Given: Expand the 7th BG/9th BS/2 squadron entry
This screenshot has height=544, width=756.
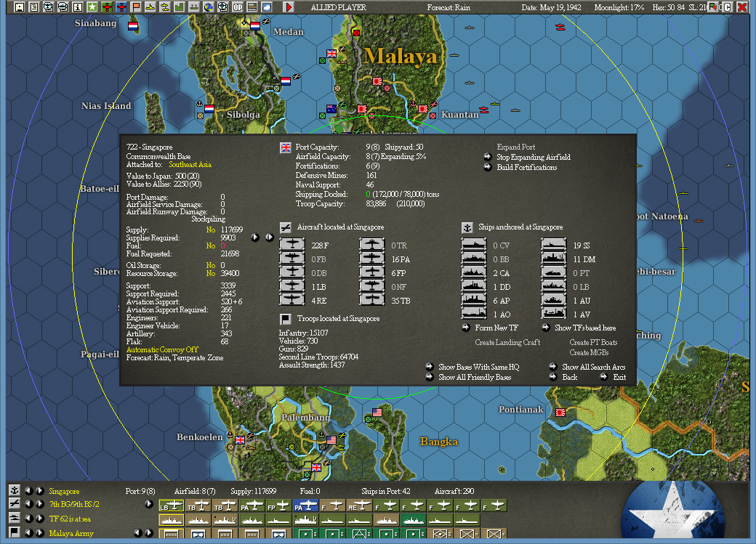Looking at the screenshot, I should (148, 504).
